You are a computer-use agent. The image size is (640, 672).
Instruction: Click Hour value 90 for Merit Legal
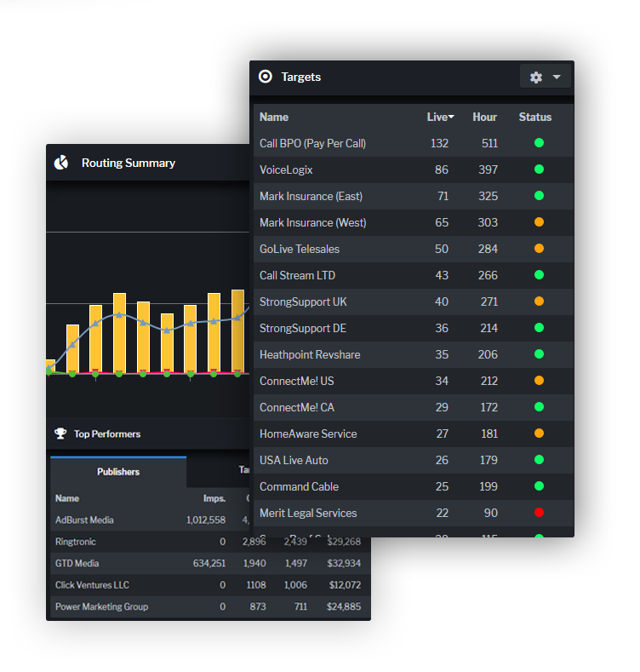point(491,513)
